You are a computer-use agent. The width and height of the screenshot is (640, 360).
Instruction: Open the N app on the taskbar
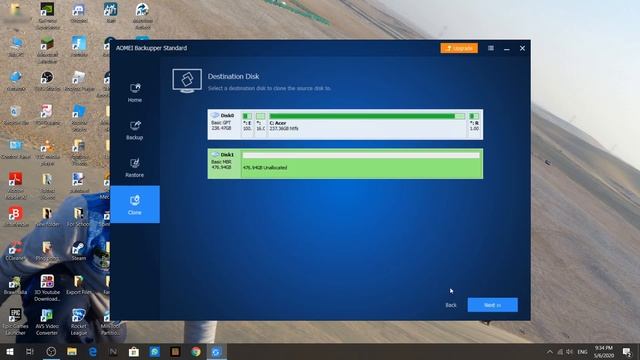point(113,351)
